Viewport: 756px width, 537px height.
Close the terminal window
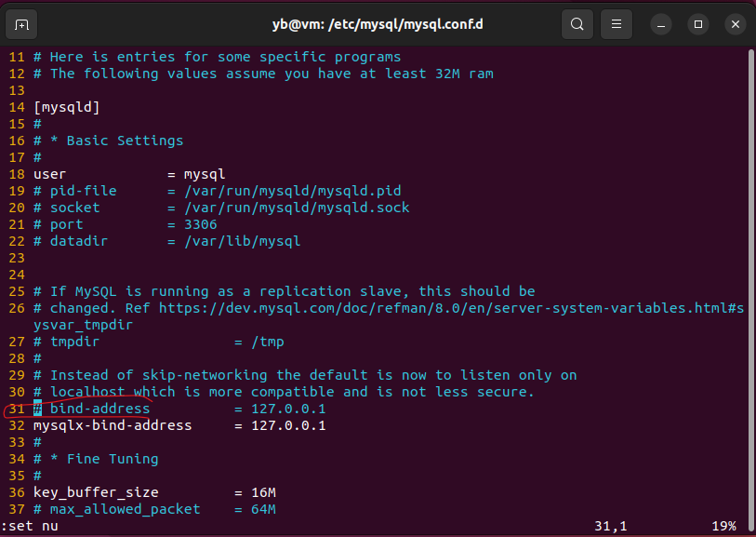736,24
